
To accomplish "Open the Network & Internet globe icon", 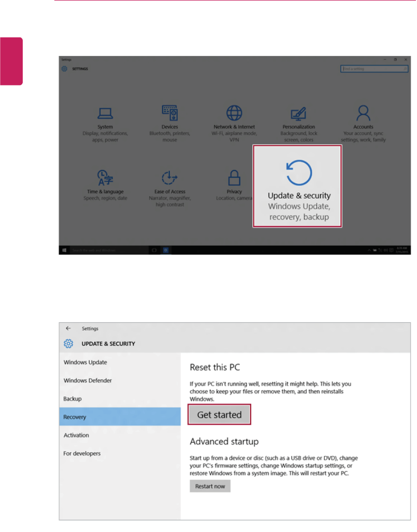I will (x=234, y=113).
